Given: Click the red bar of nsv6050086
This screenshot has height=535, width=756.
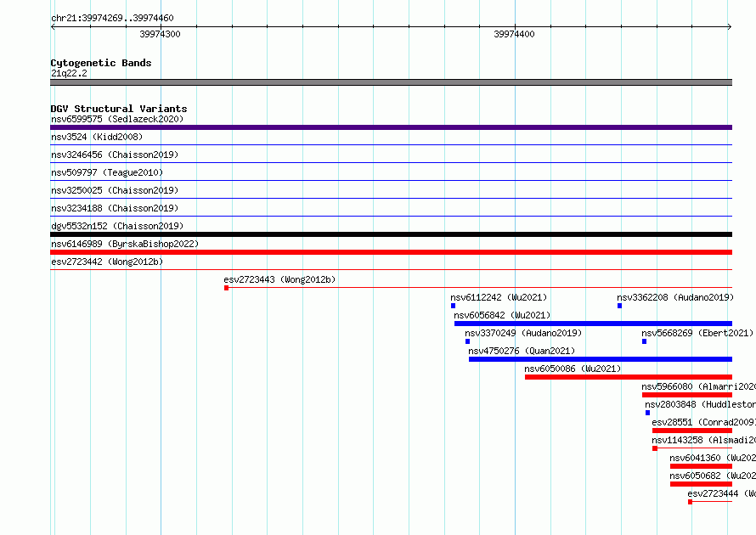Looking at the screenshot, I should (x=629, y=377).
